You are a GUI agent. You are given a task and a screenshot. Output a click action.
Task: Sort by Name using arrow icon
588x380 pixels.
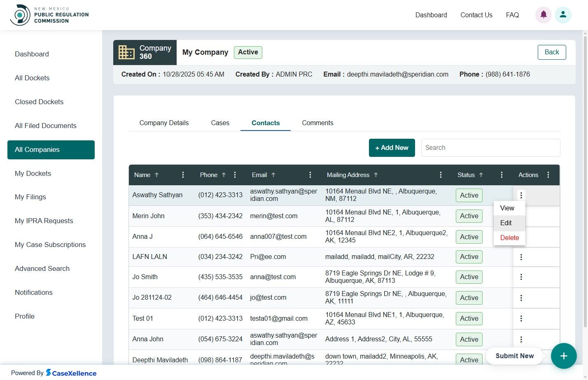(156, 175)
